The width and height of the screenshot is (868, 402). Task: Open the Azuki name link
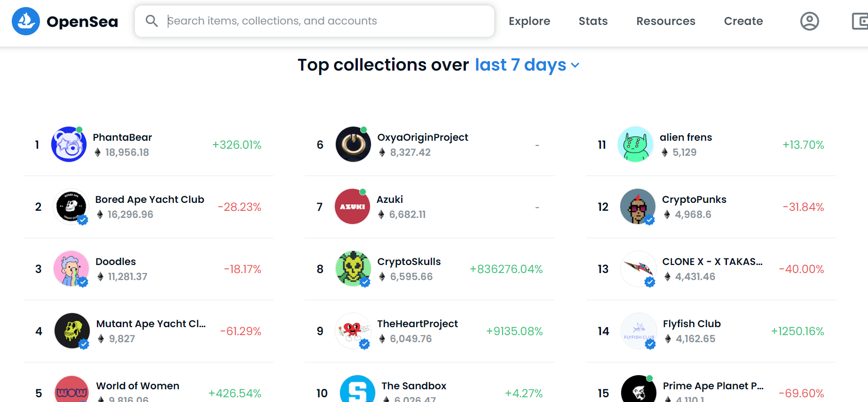[x=390, y=200]
